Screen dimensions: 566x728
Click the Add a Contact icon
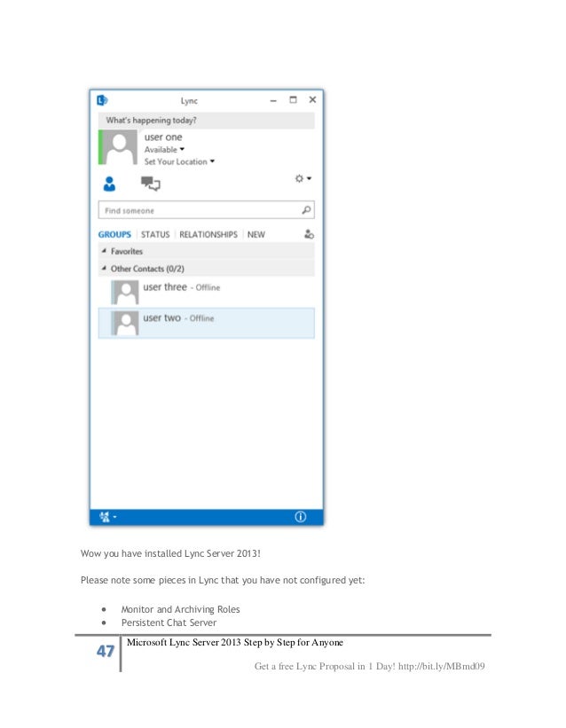309,234
